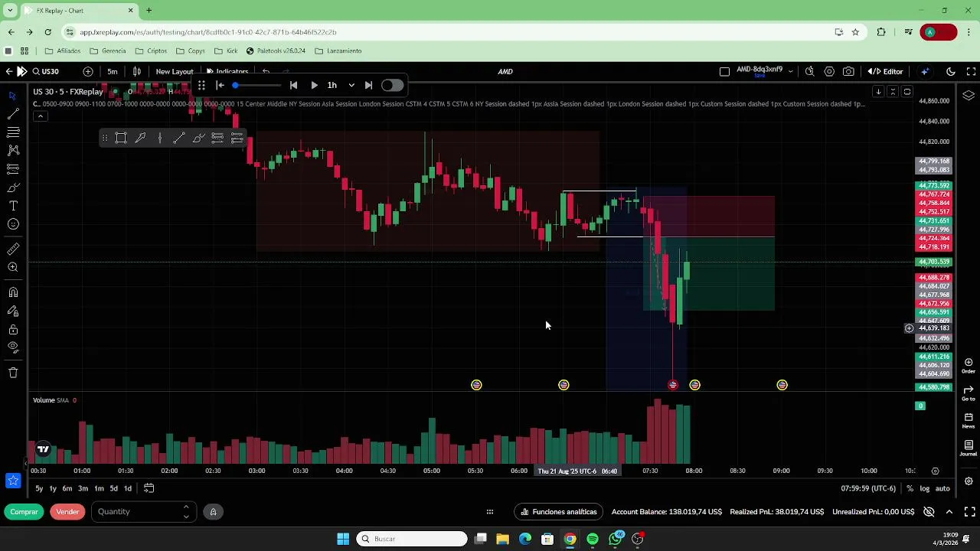Select diagonal line tool in floating toolbar
Screen dimensions: 980x551
click(179, 138)
